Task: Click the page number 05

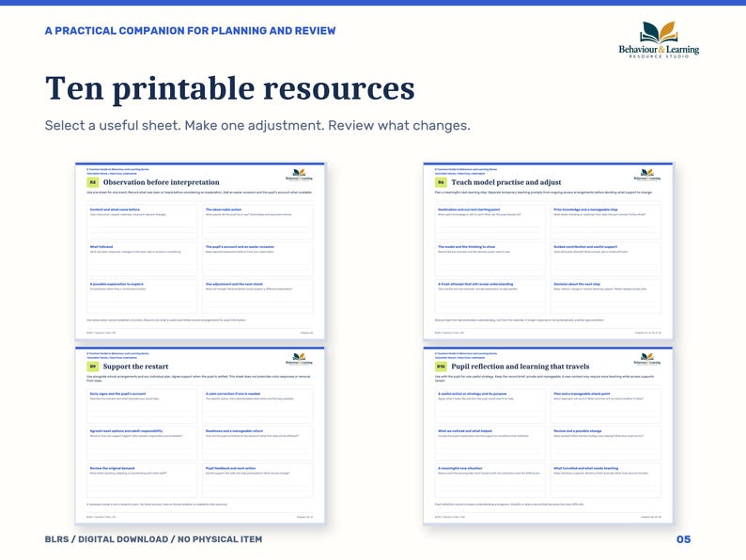Action: point(683,539)
